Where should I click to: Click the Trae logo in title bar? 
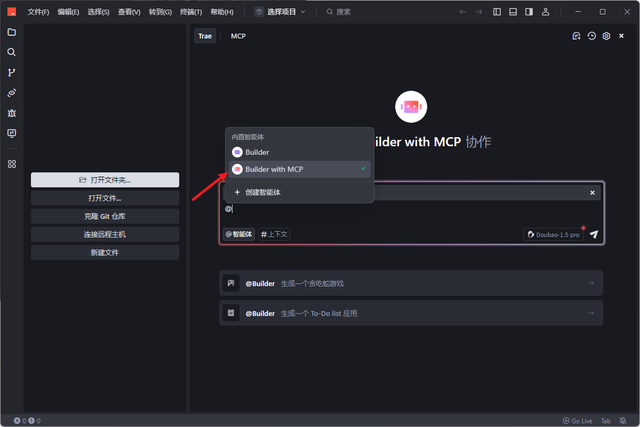tap(12, 12)
